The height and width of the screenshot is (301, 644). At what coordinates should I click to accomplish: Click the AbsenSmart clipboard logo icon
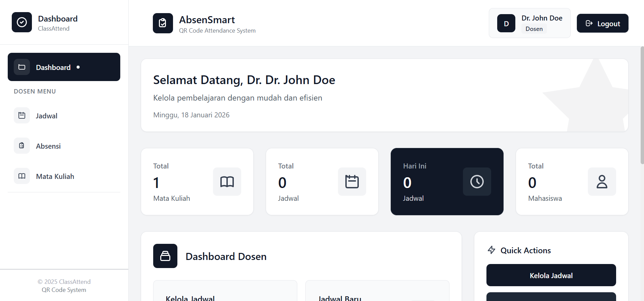click(x=163, y=23)
